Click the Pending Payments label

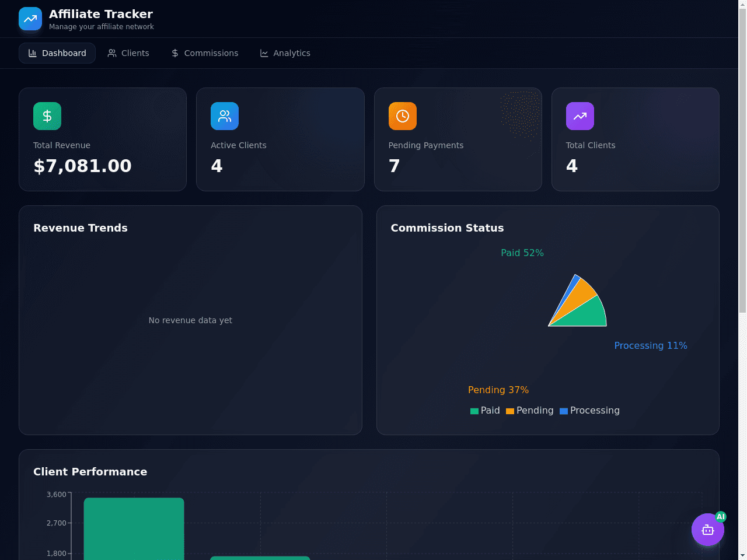pos(426,145)
